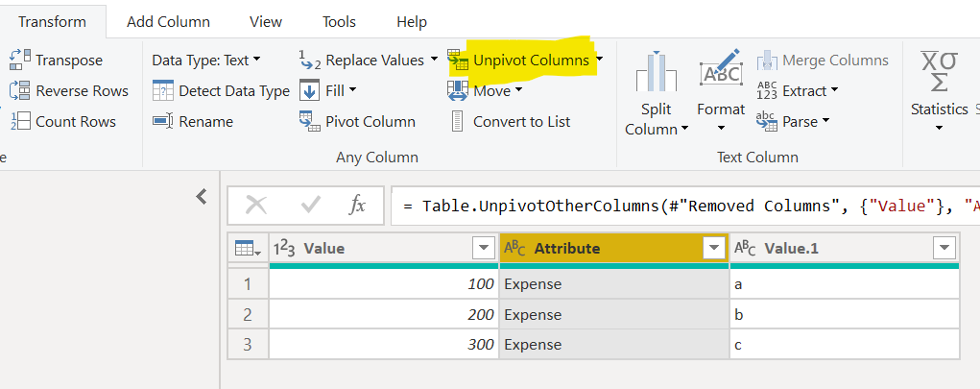This screenshot has height=389, width=980.
Task: Click the Merge Columns icon
Action: [x=767, y=61]
